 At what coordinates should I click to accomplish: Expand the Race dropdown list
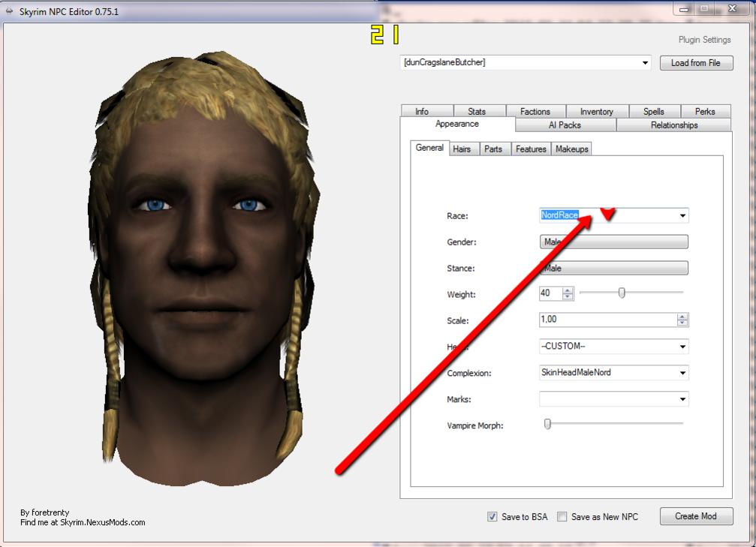682,216
